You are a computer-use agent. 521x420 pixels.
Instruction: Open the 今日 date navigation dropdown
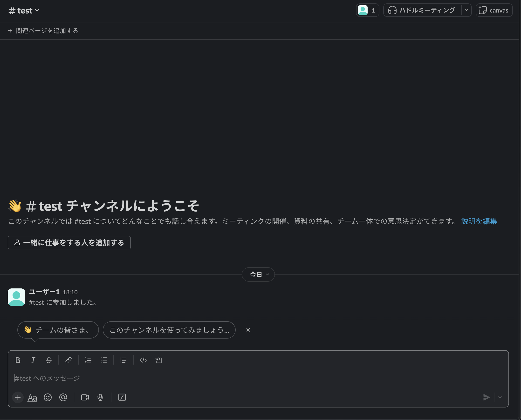pos(258,274)
